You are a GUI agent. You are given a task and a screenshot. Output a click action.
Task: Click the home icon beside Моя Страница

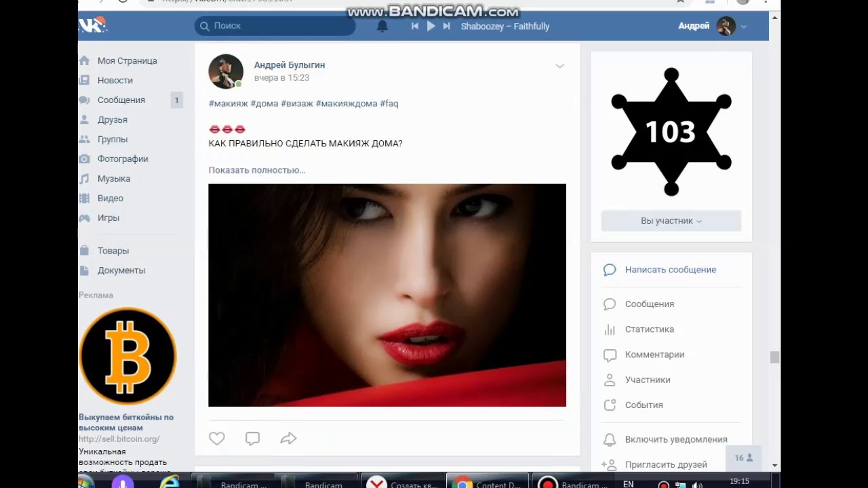click(84, 60)
